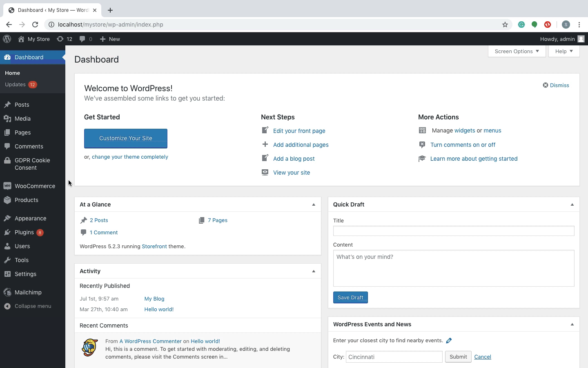Open the Posts menu item

33,105
